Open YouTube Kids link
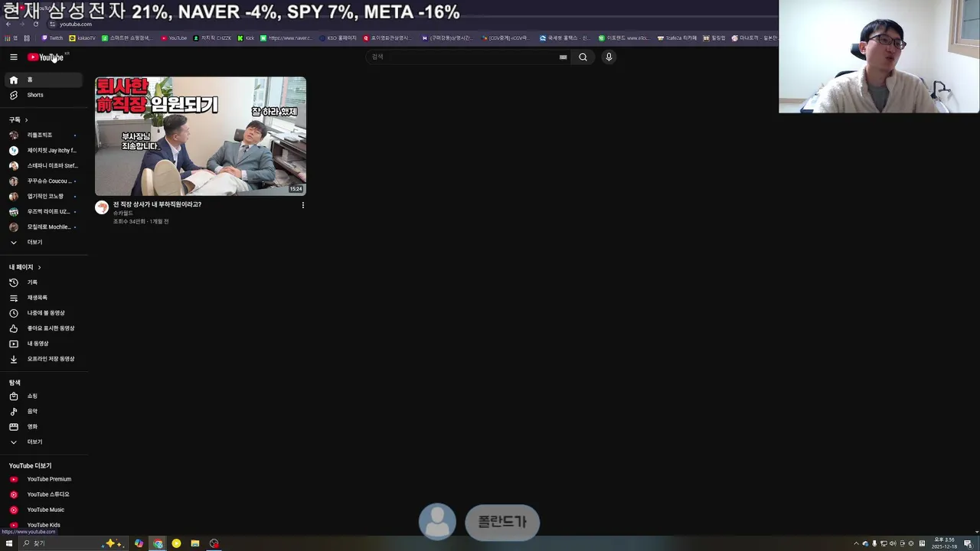The width and height of the screenshot is (980, 551). tap(44, 525)
